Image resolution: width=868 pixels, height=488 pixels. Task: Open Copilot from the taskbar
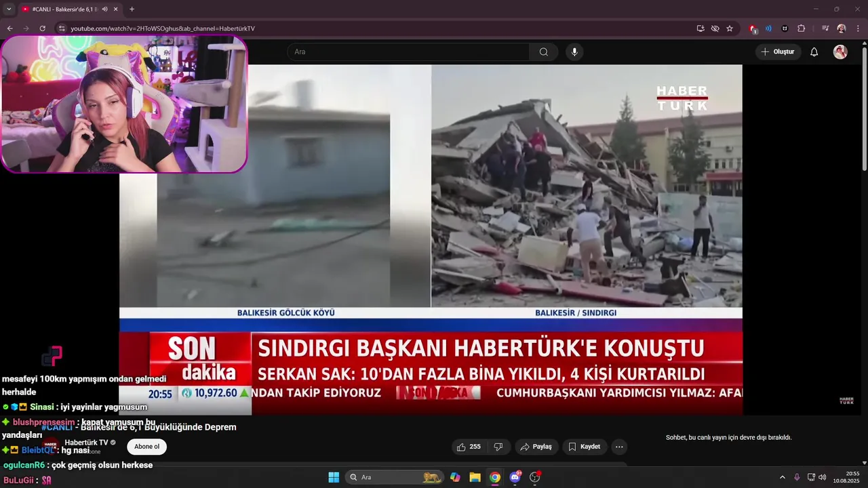point(455,477)
